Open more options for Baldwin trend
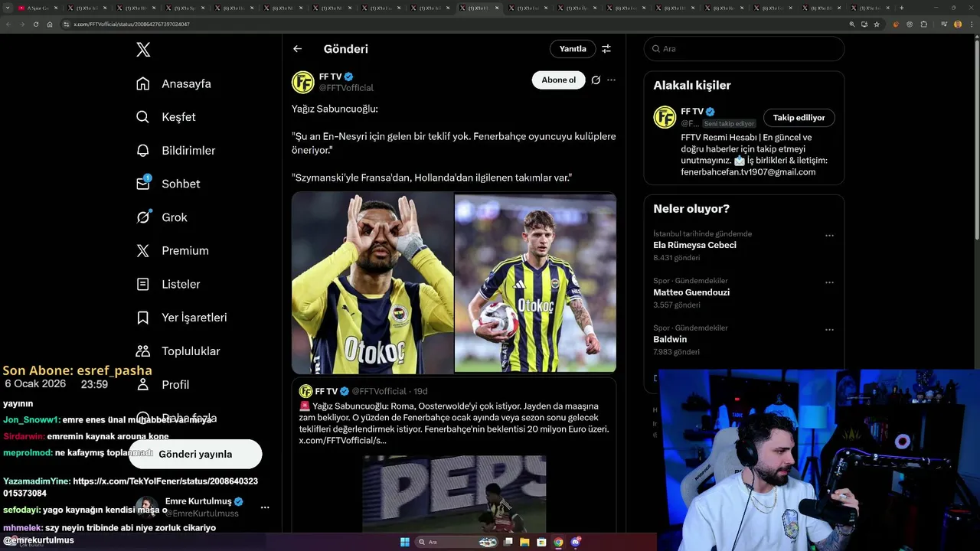 (x=829, y=330)
